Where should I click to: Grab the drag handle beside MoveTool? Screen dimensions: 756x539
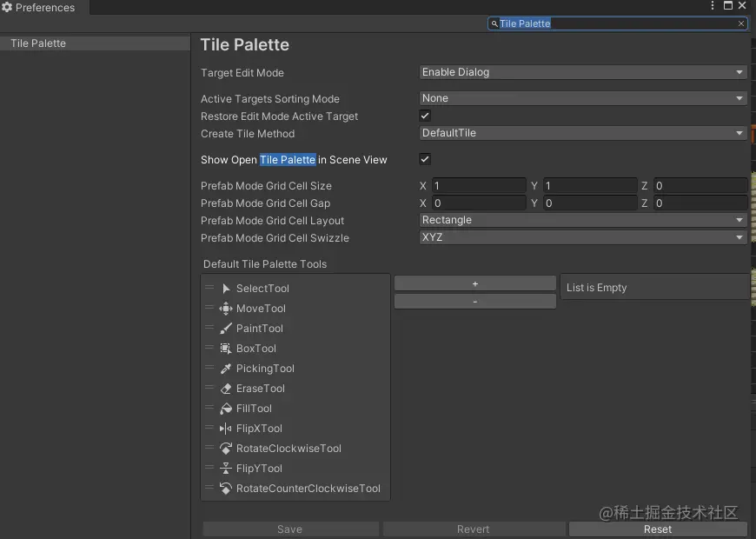click(x=209, y=307)
